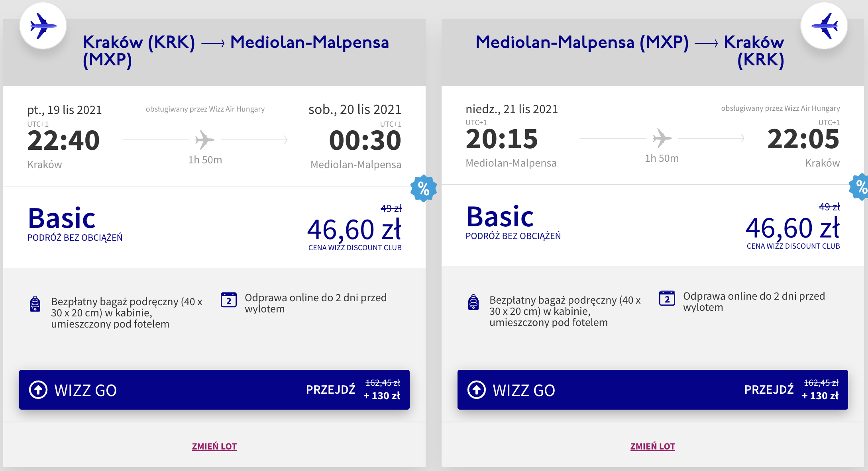Viewport: 868px width, 471px height.
Task: Click the outbound flight airplane icon
Action: pos(43,26)
